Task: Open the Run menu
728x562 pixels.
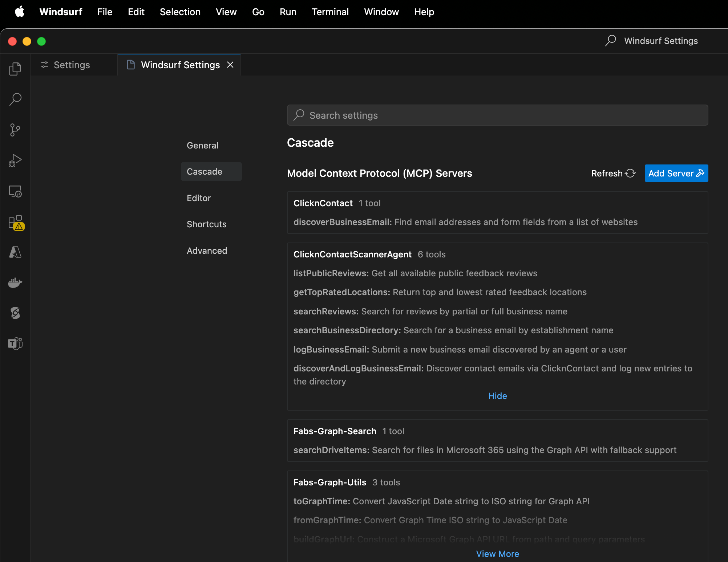Action: pos(288,12)
